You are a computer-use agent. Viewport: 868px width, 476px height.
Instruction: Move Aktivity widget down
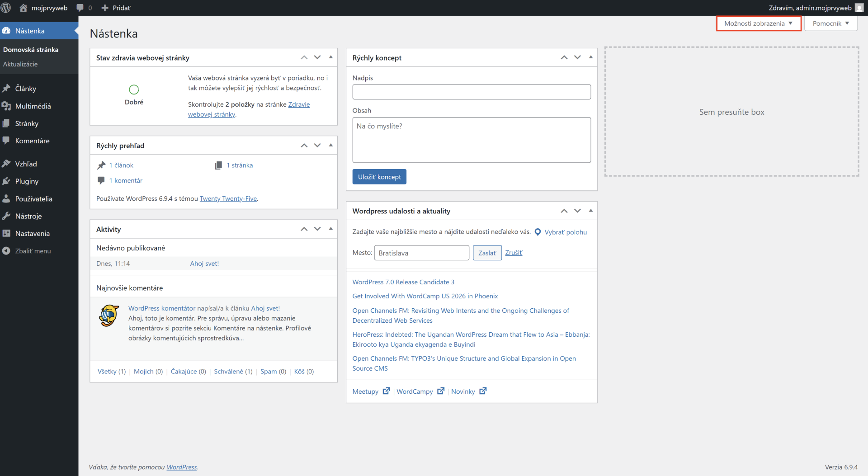coord(317,229)
